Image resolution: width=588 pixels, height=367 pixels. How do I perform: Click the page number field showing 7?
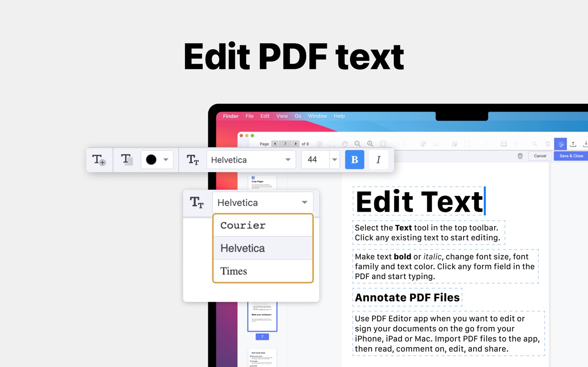tap(285, 144)
